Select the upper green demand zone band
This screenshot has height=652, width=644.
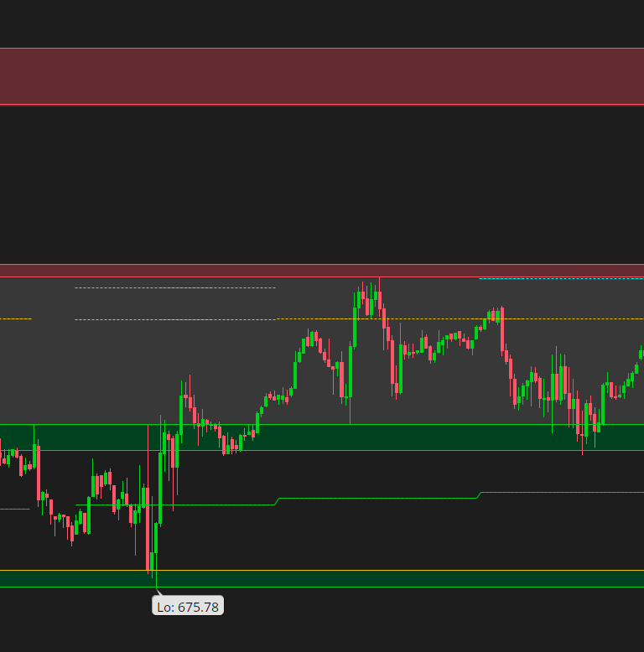click(322, 437)
